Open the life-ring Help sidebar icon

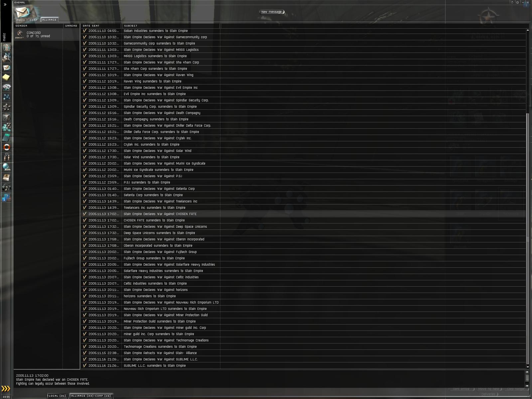tap(7, 147)
